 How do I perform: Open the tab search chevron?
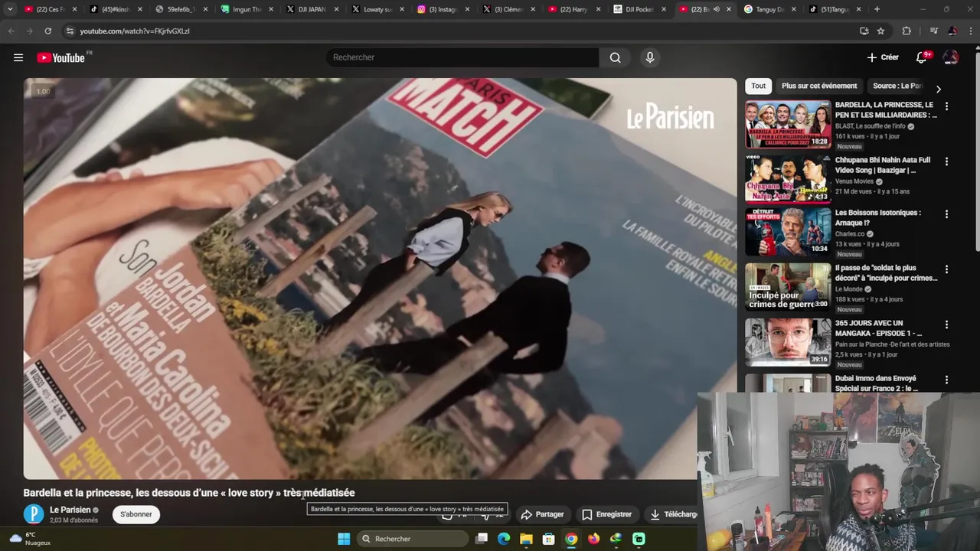(10, 9)
